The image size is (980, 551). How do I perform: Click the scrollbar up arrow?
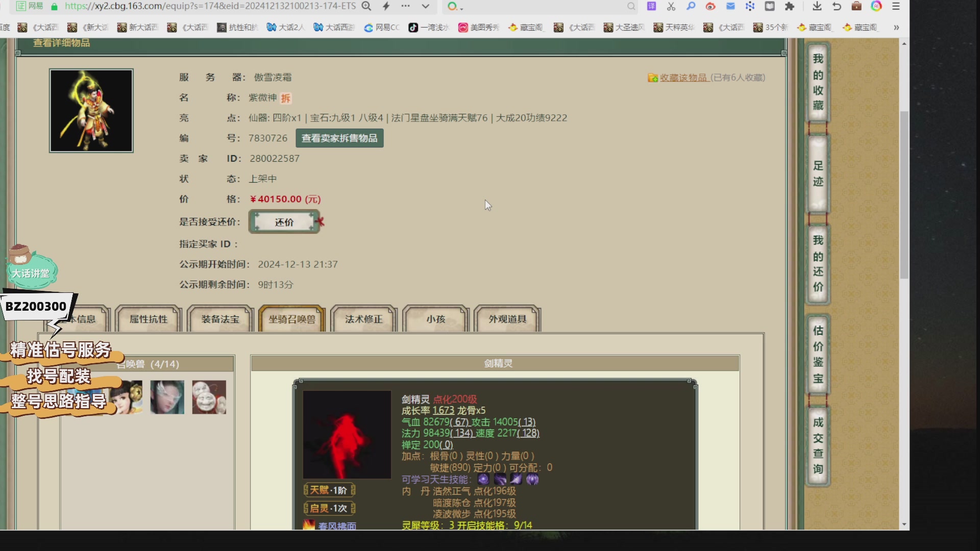904,44
